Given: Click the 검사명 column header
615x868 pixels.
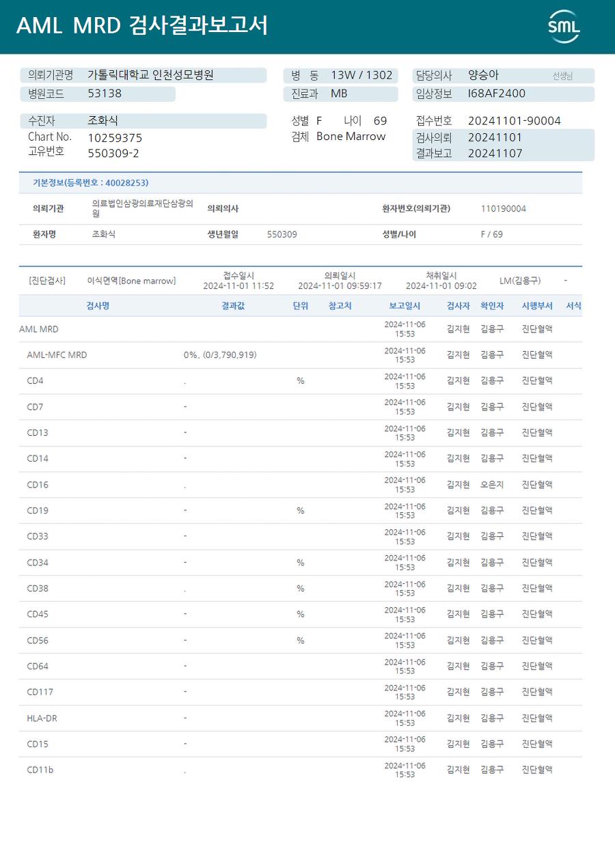Looking at the screenshot, I should click(x=98, y=306).
